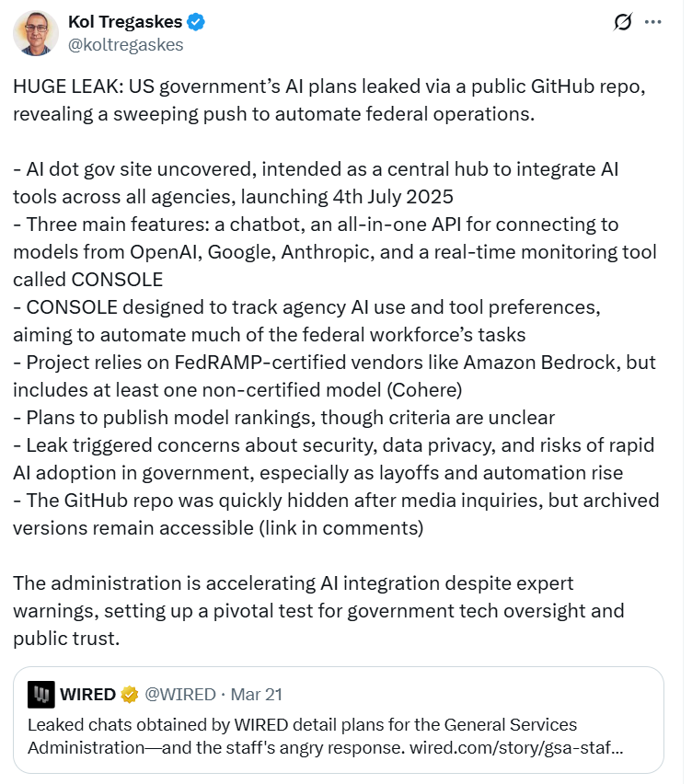
Task: Open Kol Tregaskes profile avatar photo
Action: (x=35, y=33)
